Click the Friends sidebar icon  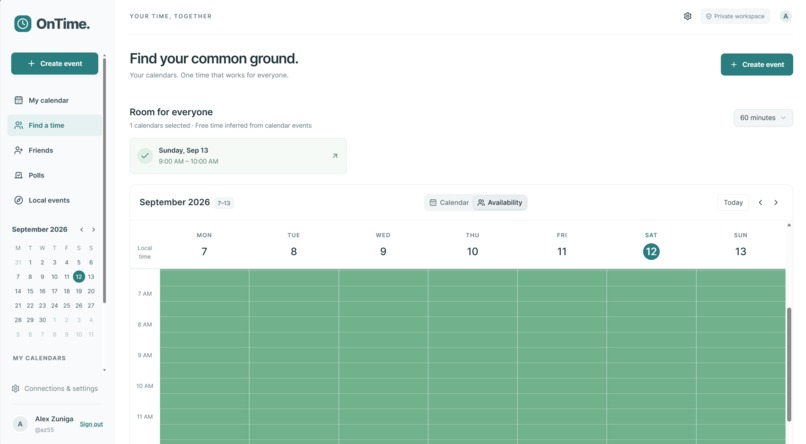pos(19,150)
